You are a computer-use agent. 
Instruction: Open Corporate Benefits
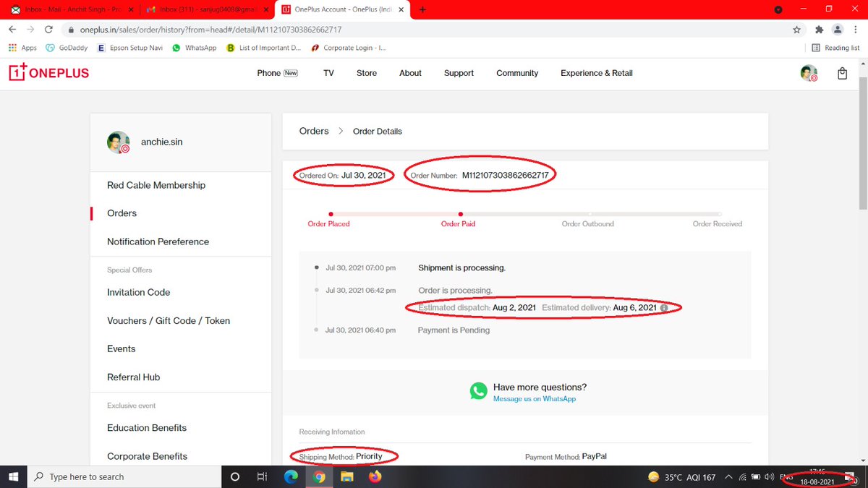click(x=147, y=456)
